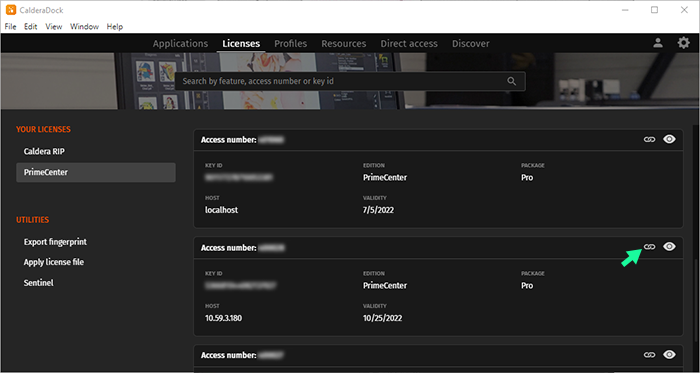The width and height of the screenshot is (700, 373).
Task: Switch to the Discover tab
Action: tap(471, 44)
